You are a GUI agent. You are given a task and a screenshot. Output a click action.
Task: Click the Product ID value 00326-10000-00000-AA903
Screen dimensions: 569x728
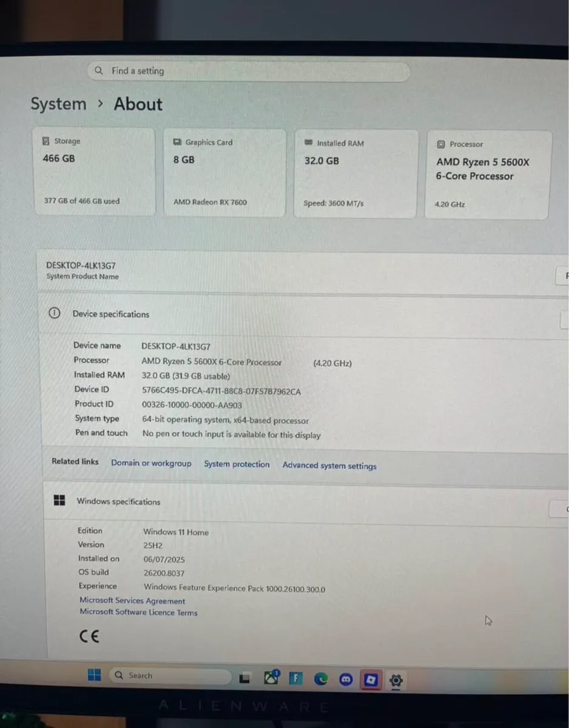(x=192, y=406)
